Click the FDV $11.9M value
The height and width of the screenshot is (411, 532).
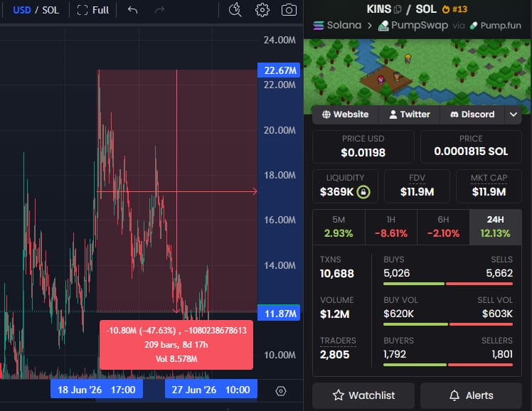pyautogui.click(x=417, y=192)
